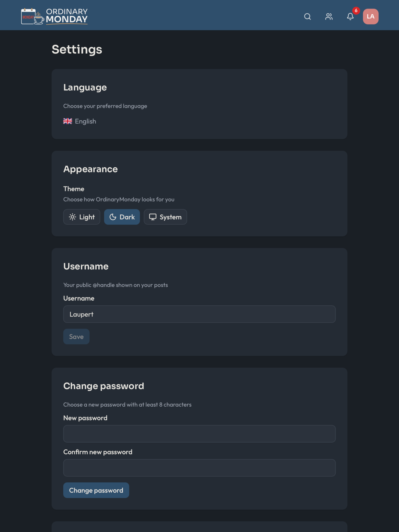This screenshot has width=399, height=532.
Task: Open the friends people icon
Action: [x=329, y=17]
